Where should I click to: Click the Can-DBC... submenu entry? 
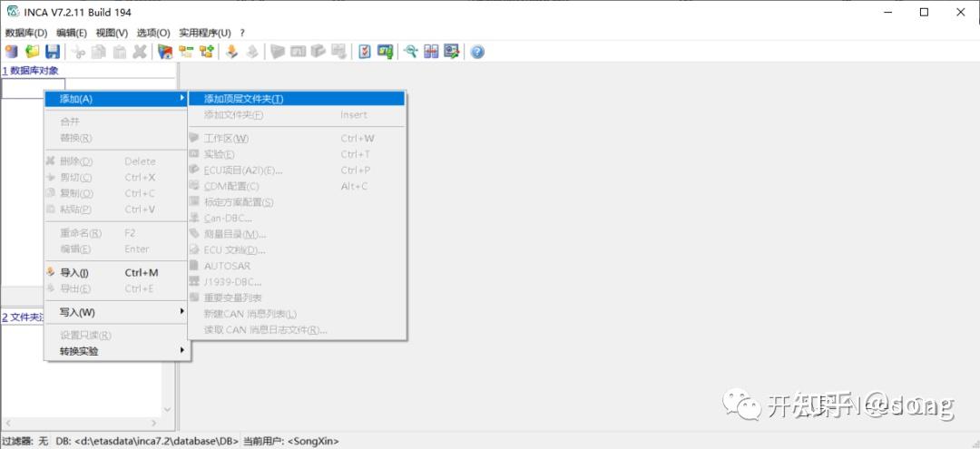tap(296, 218)
